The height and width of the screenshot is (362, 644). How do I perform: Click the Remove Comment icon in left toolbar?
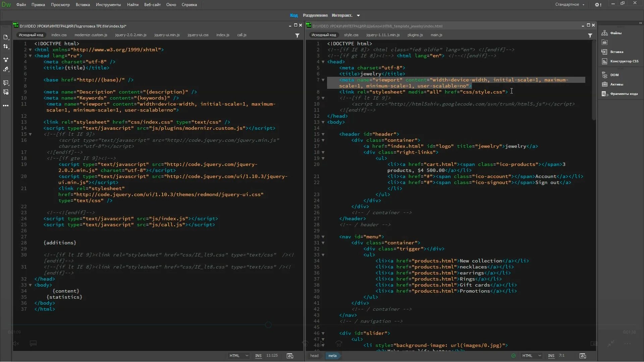(x=6, y=92)
